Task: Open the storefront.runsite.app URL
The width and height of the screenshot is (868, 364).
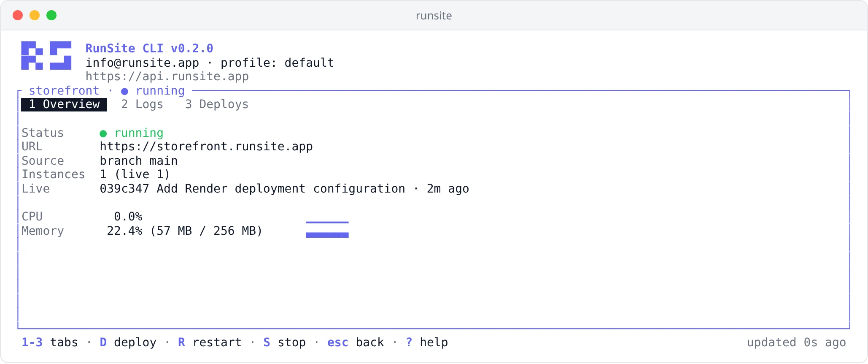Action: 206,147
